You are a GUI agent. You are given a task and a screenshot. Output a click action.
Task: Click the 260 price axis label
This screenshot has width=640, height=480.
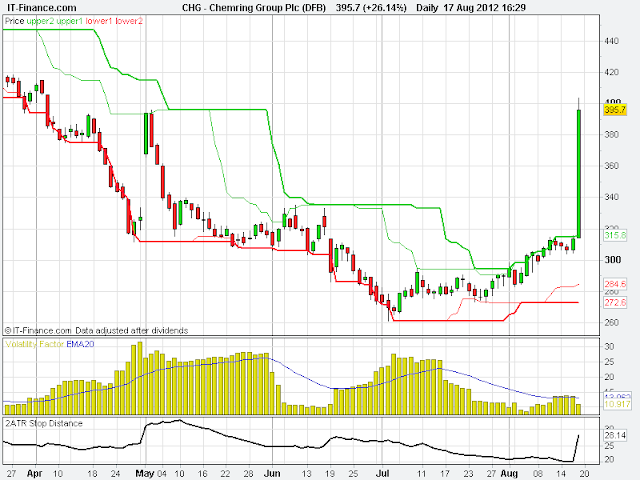click(611, 322)
